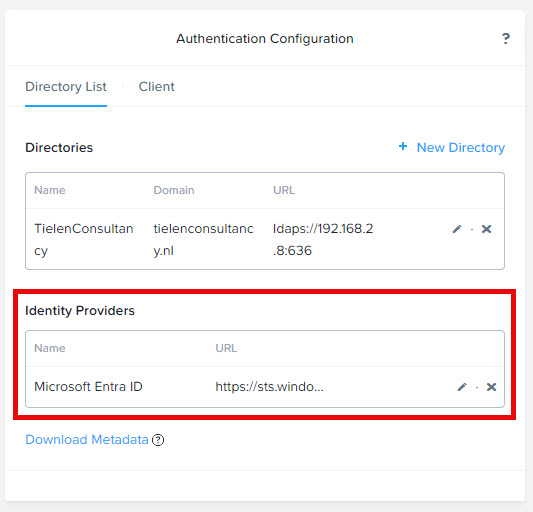The image size is (533, 512).
Task: Show Download Metadata help tooltip icon
Action: coord(158,440)
